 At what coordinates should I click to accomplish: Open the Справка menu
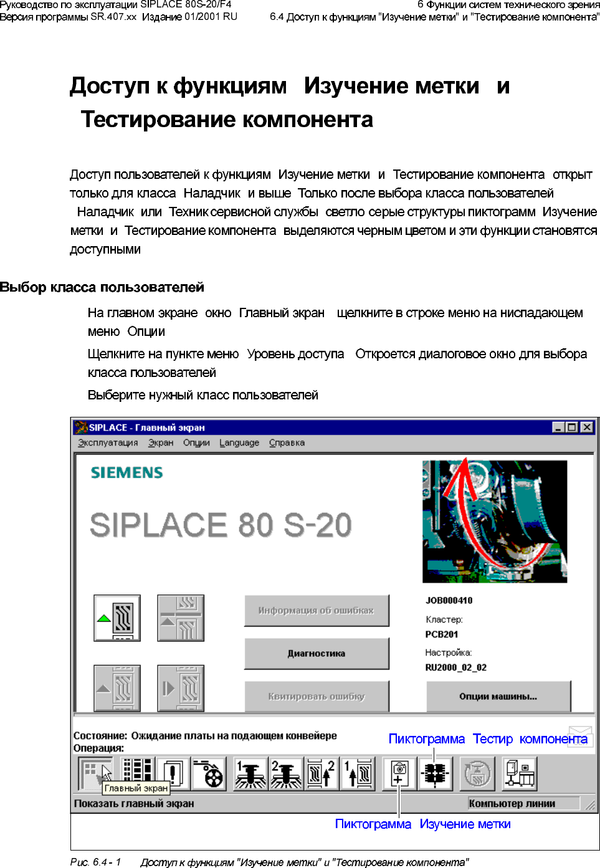pos(287,442)
